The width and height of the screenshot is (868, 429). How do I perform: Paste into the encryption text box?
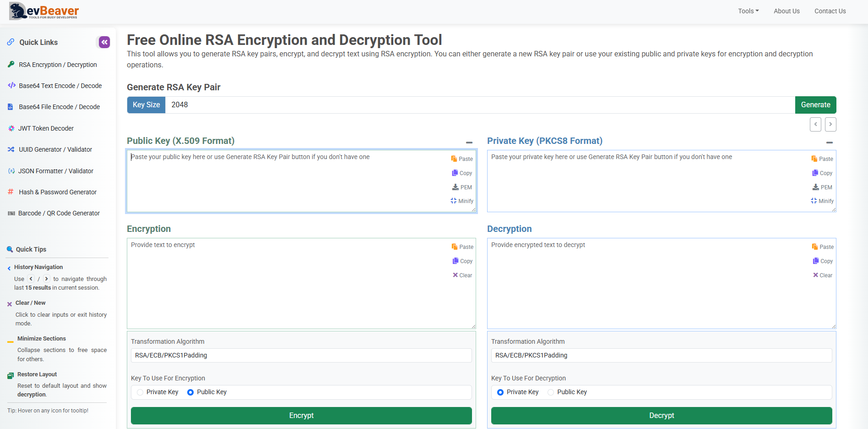point(462,247)
